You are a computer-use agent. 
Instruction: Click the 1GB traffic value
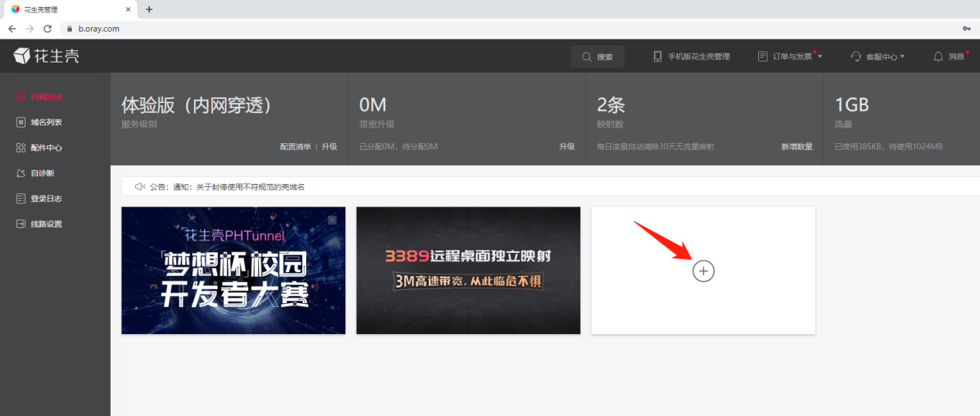[852, 105]
